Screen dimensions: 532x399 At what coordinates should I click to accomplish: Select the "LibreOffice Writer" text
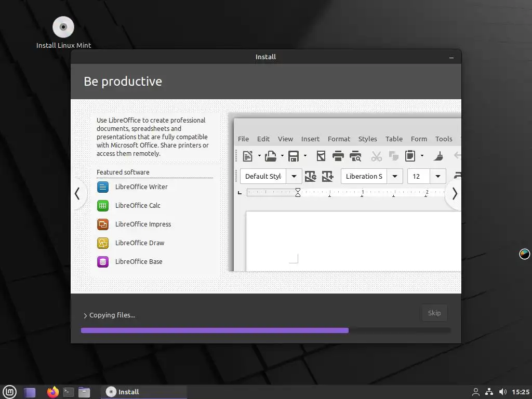tap(141, 187)
